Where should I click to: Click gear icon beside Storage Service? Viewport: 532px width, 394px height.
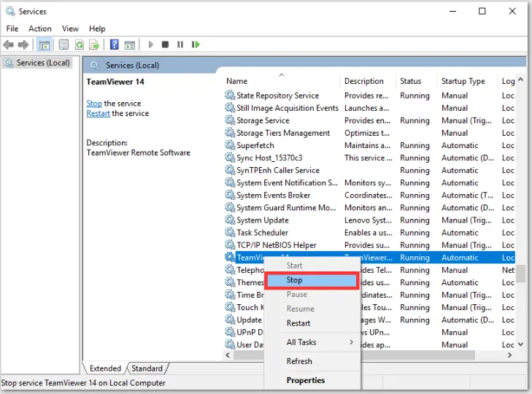(x=230, y=120)
